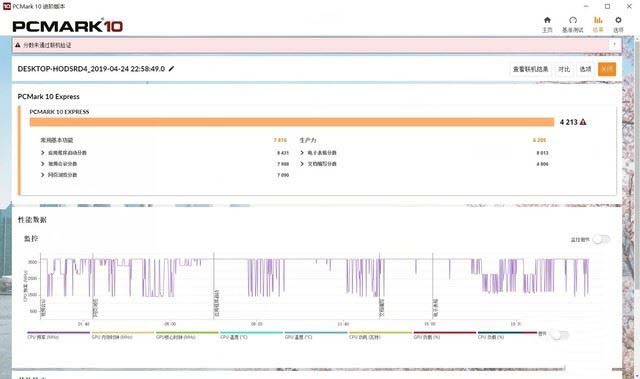Click the GPU temperature legend color line
This screenshot has height=379, width=640.
(316, 332)
